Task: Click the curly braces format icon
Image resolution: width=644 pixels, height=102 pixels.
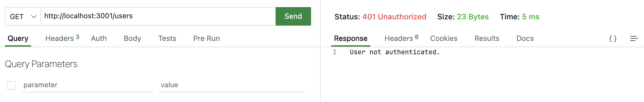Action: tap(613, 38)
